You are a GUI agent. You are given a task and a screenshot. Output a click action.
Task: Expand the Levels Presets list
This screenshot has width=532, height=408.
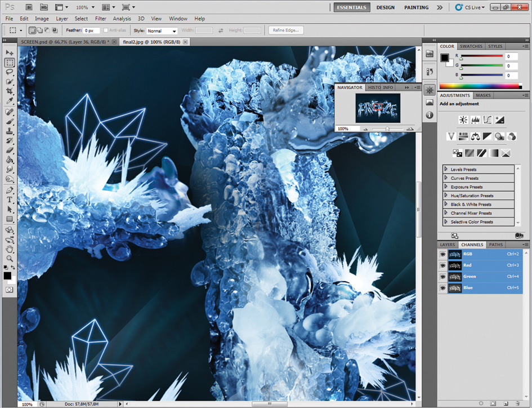pyautogui.click(x=446, y=169)
